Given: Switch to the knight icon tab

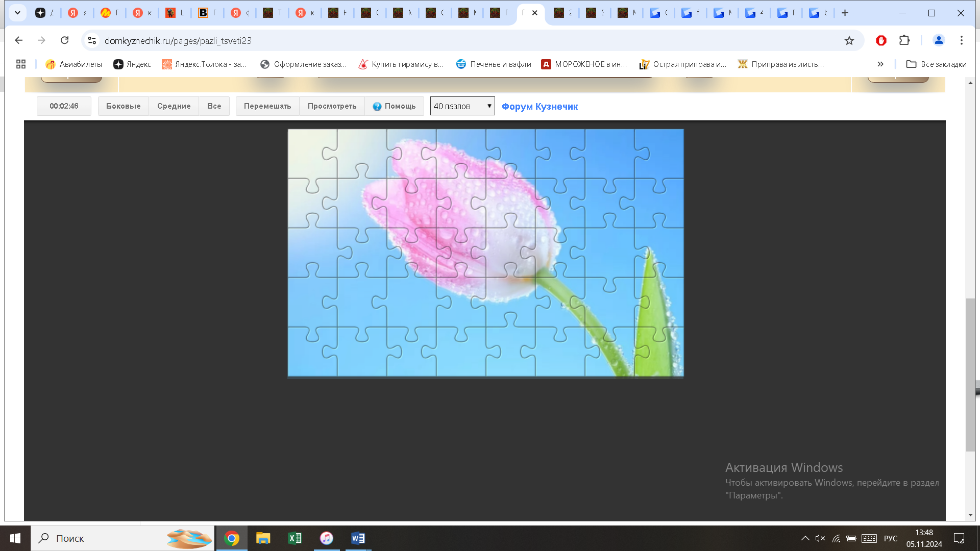Looking at the screenshot, I should 170,13.
